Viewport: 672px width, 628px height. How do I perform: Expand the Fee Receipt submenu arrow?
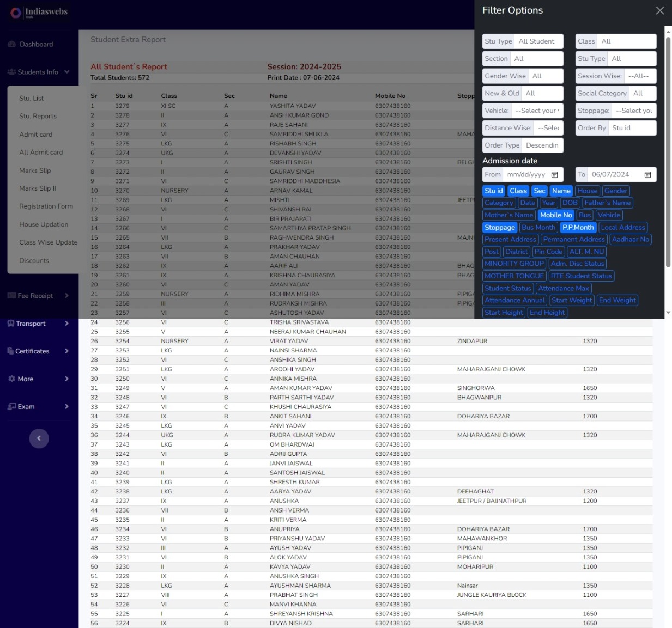67,296
